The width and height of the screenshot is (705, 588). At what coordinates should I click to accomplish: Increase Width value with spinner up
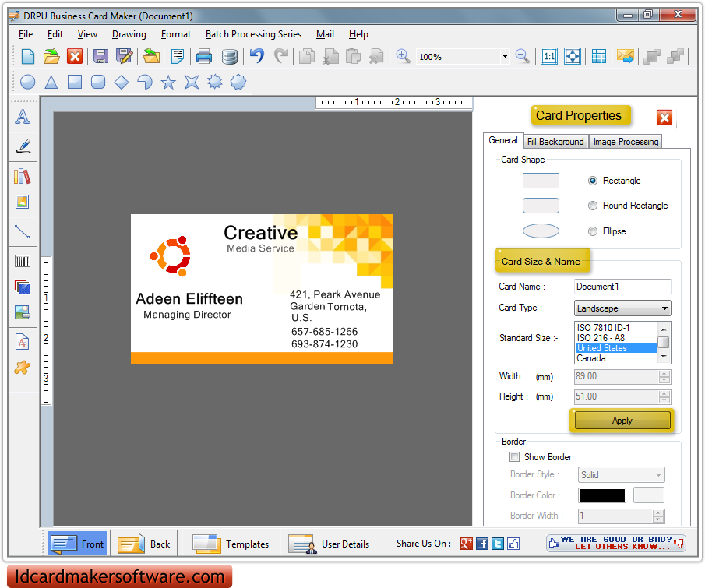pyautogui.click(x=664, y=373)
